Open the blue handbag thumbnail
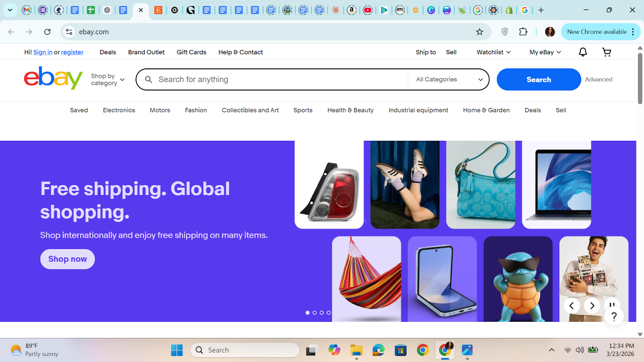Image resolution: width=644 pixels, height=362 pixels. (481, 185)
